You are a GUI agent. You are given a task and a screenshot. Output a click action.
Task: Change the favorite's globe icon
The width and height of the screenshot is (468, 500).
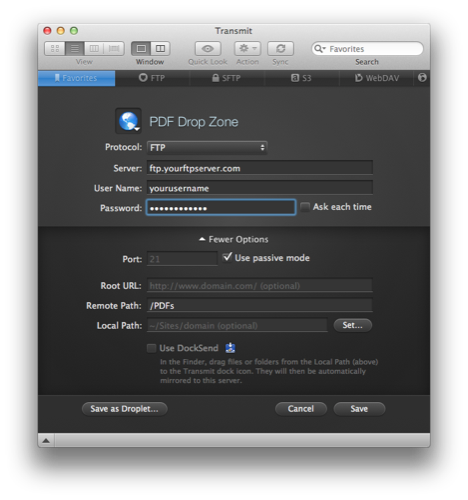128,121
